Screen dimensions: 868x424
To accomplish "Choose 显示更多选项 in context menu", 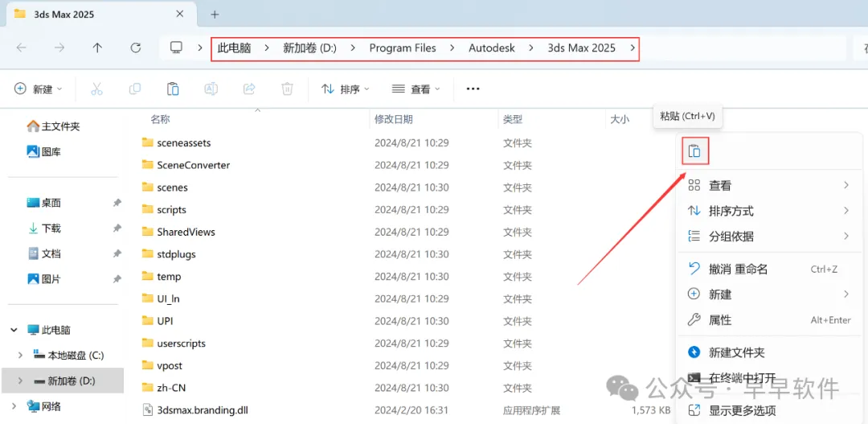I will (768, 410).
